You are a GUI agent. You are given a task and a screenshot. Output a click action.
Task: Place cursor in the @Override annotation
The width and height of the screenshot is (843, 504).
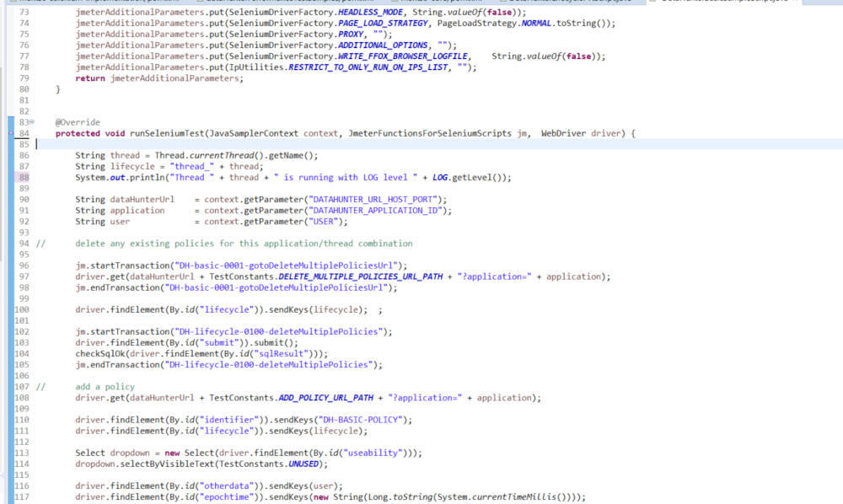(76, 122)
